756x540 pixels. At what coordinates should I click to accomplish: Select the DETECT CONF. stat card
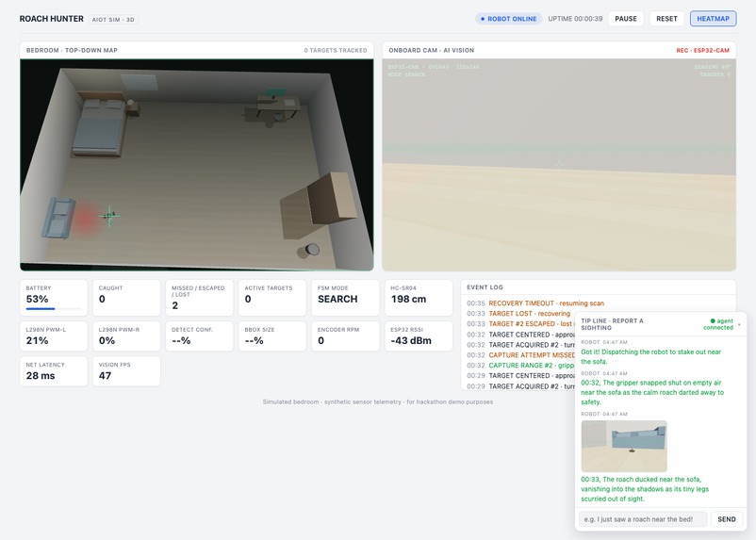coord(199,336)
